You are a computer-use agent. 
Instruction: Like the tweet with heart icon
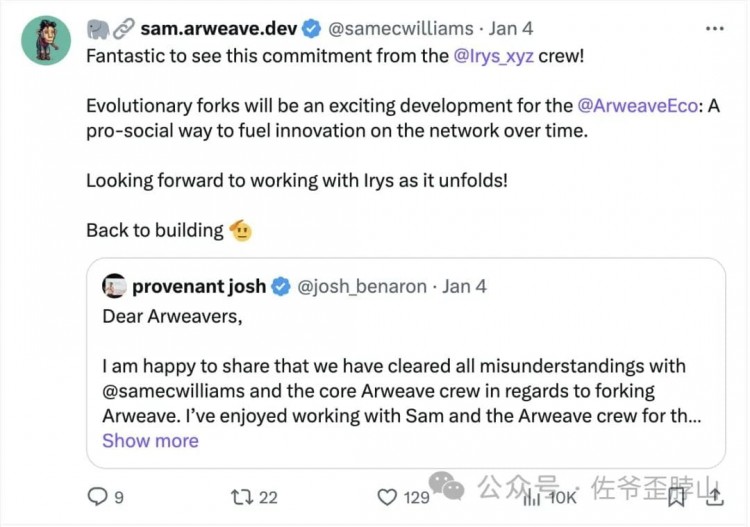[x=387, y=497]
